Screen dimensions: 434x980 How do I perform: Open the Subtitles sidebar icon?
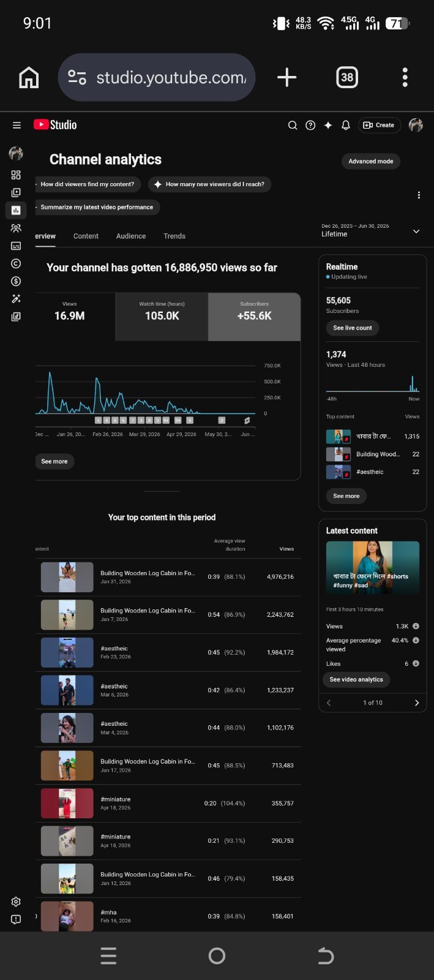coord(16,246)
